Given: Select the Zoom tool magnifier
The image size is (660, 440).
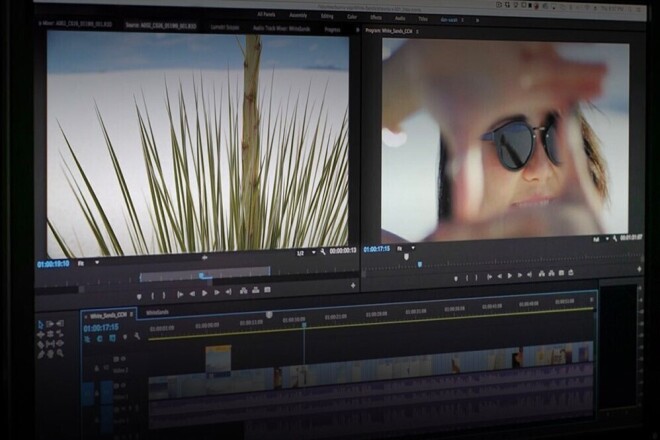Looking at the screenshot, I should 60,353.
